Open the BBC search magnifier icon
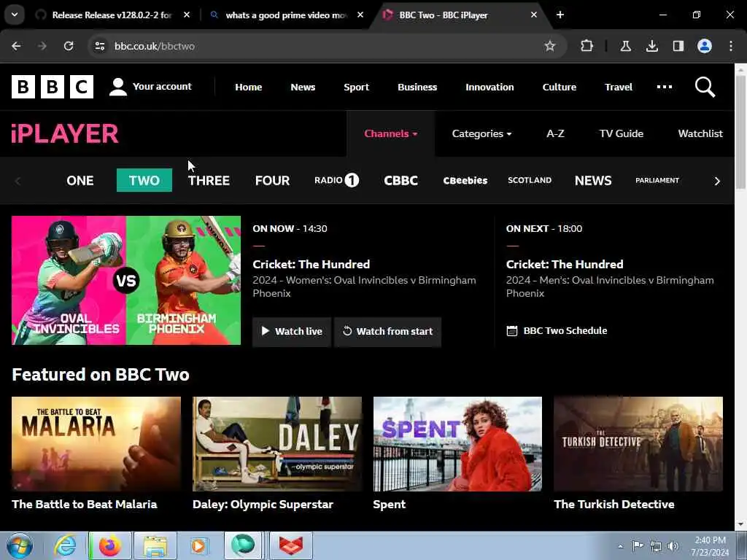747x560 pixels. click(705, 87)
